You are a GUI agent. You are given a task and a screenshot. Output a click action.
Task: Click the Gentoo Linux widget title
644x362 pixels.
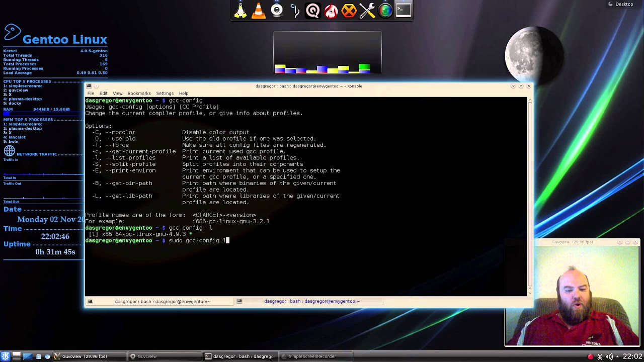(x=65, y=39)
